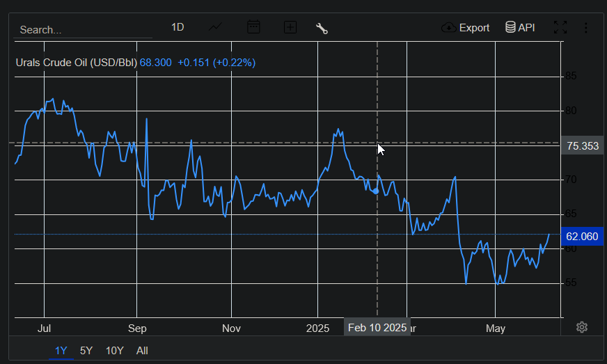
Task: Open the three-dot more options menu
Action: tap(586, 28)
